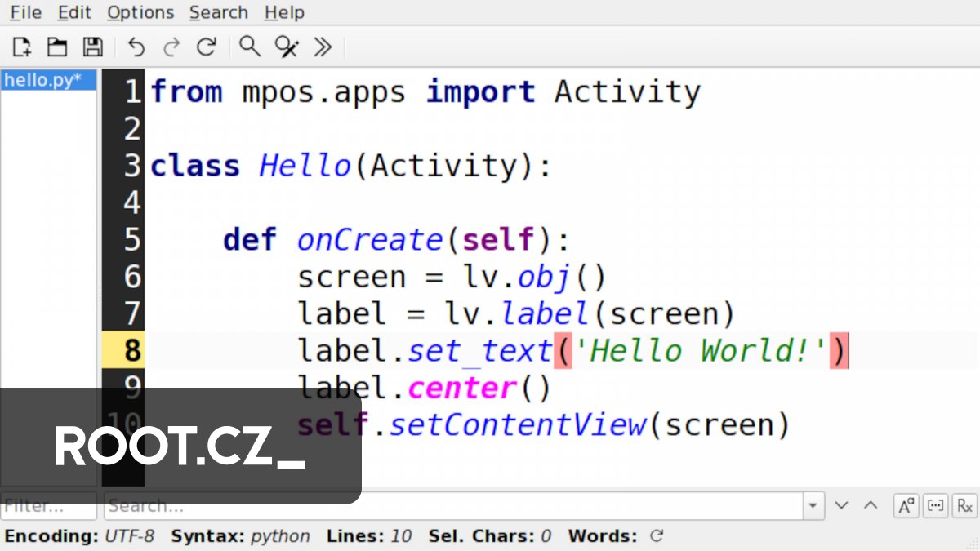Select the hello.py tab in the sidebar
The image size is (980, 551).
pyautogui.click(x=47, y=79)
